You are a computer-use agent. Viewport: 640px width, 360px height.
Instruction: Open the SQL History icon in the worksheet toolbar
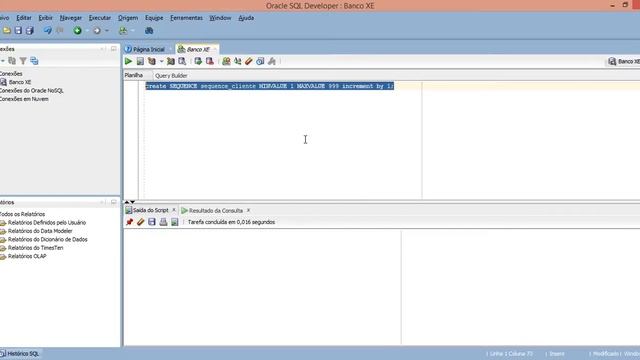coord(260,61)
